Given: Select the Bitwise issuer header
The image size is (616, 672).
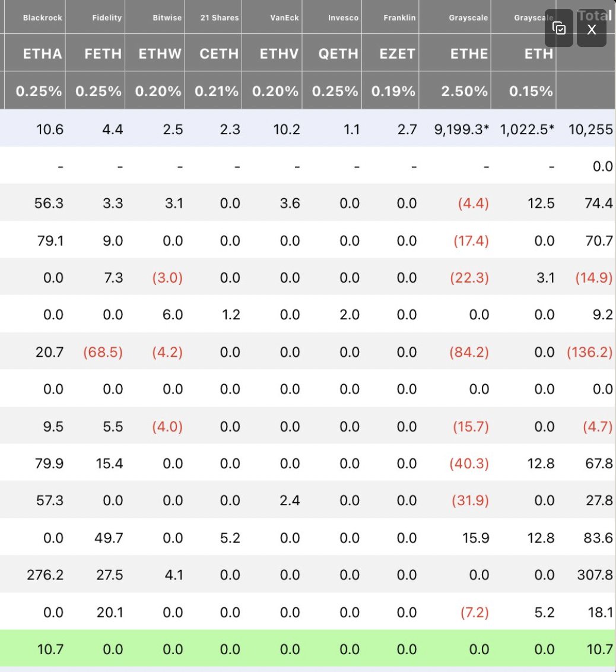Looking at the screenshot, I should pos(167,18).
